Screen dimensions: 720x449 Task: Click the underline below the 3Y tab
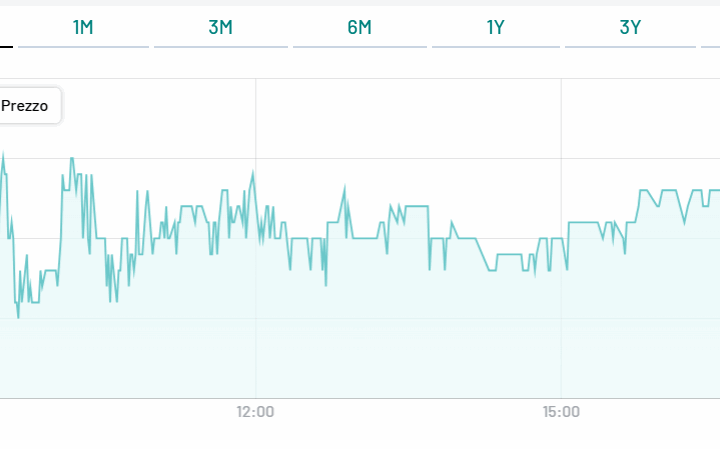tap(630, 46)
